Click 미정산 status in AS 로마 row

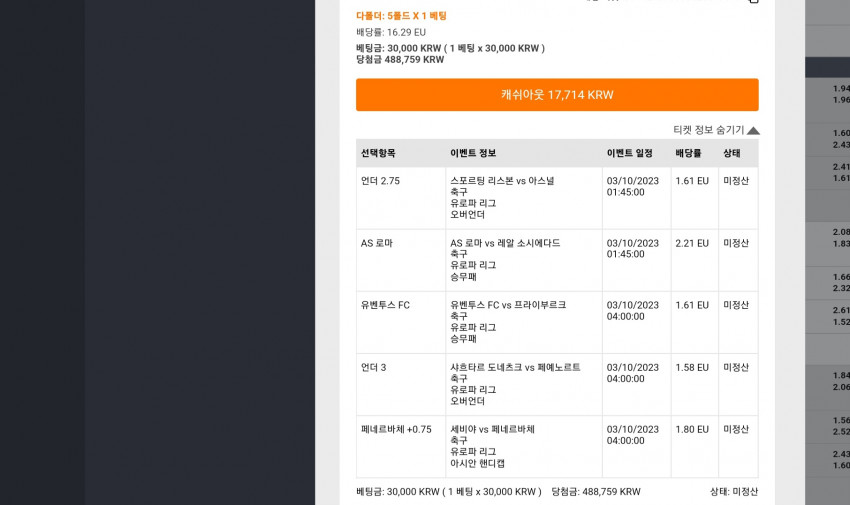tap(736, 243)
